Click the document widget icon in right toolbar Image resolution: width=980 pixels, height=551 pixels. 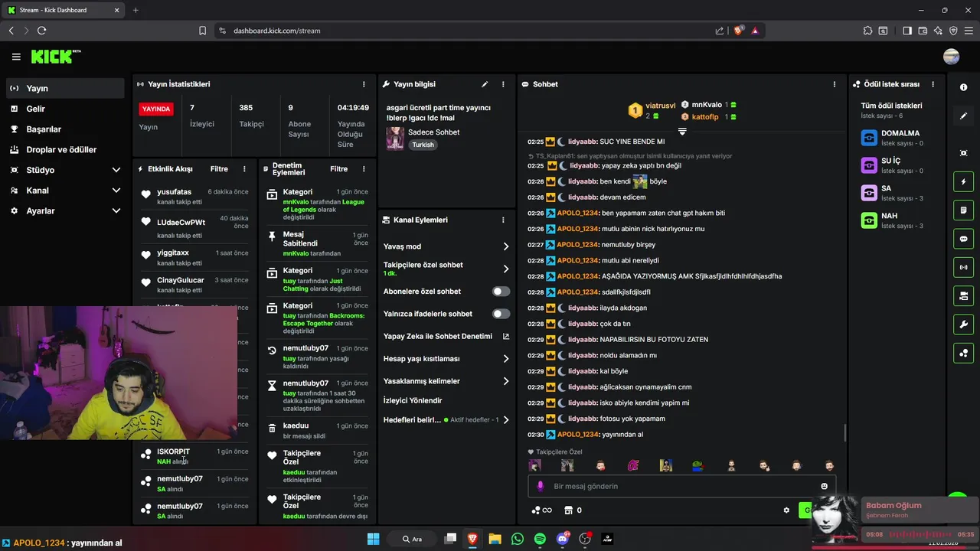coord(963,210)
